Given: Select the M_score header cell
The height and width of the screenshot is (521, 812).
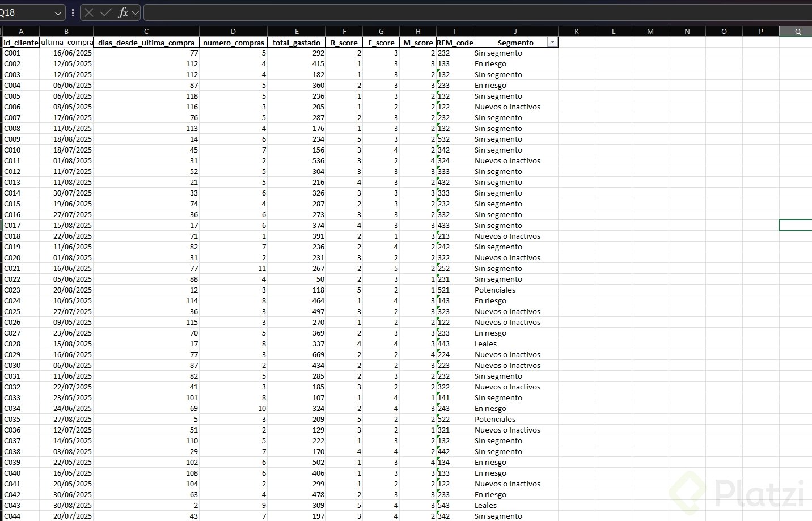Looking at the screenshot, I should click(418, 43).
